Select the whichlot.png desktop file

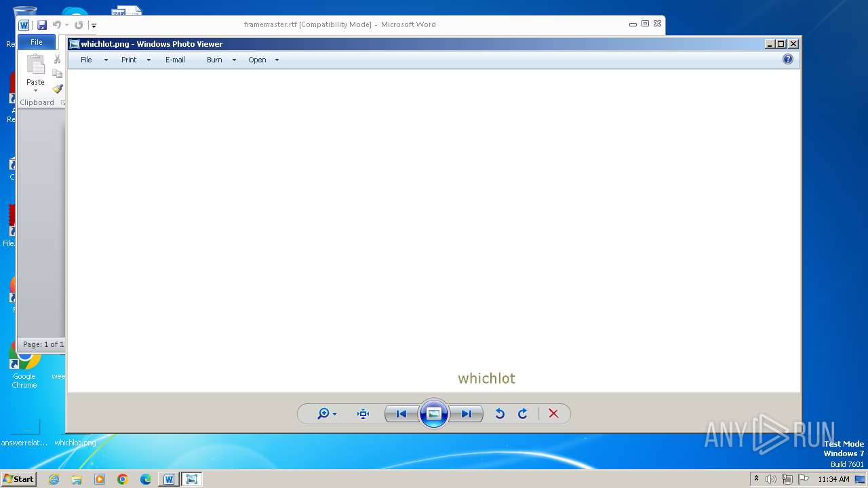(x=75, y=443)
